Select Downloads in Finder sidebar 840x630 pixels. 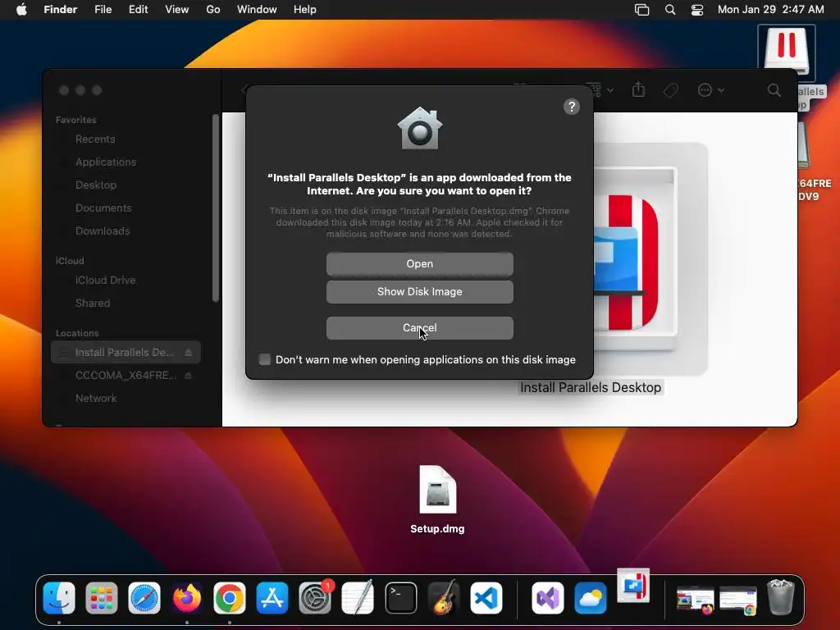pos(103,231)
